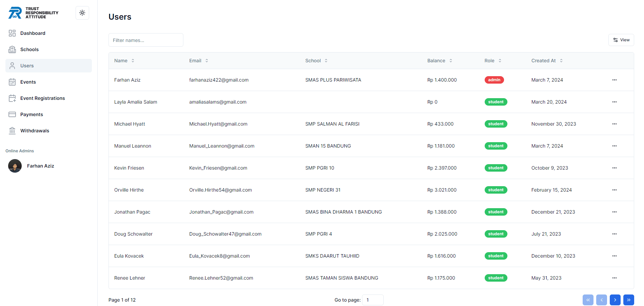Open Event Registrations via its sidebar icon
This screenshot has height=306, width=644.
coord(12,98)
